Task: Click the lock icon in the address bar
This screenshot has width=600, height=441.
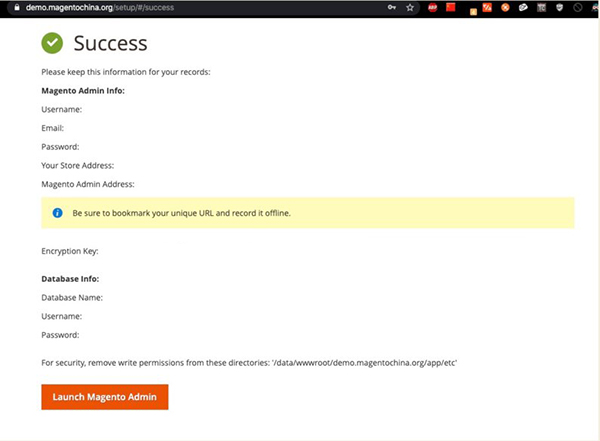Action: click(x=17, y=7)
